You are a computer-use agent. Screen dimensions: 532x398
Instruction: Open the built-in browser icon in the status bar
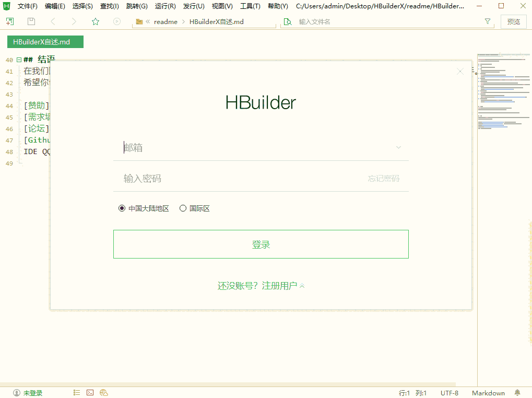click(103, 392)
